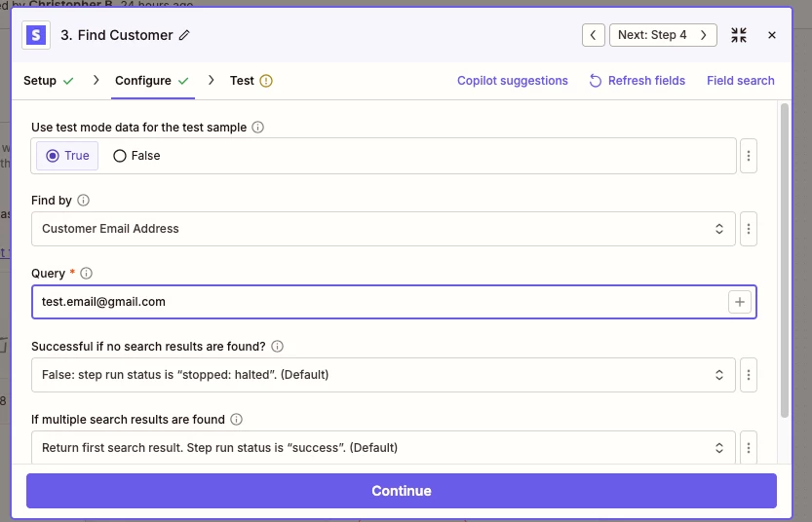Image resolution: width=812 pixels, height=522 pixels.
Task: Open the three-dot menu for multiple results field
Action: coord(749,448)
